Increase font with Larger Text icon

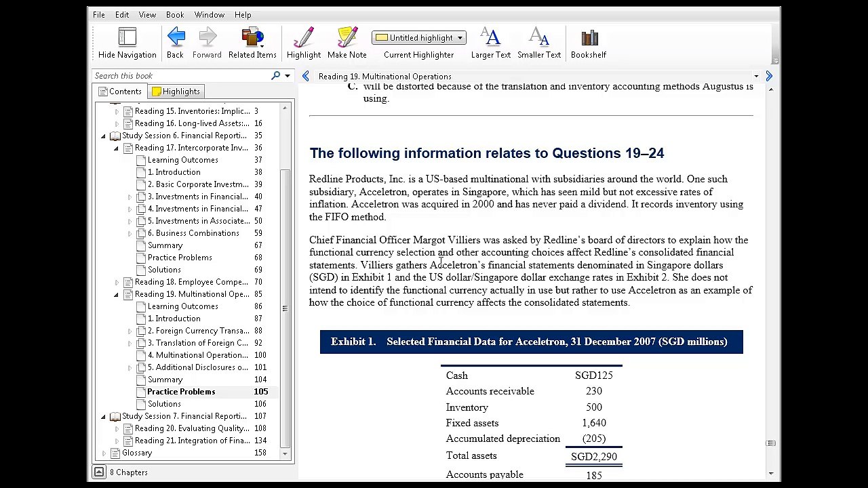[x=490, y=38]
